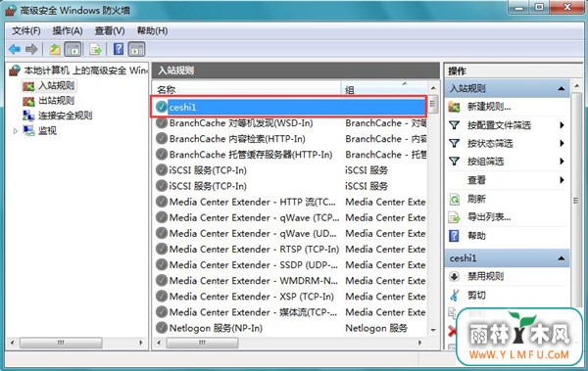The width and height of the screenshot is (588, 371).
Task: Sort by the 组 column header
Action: [384, 89]
